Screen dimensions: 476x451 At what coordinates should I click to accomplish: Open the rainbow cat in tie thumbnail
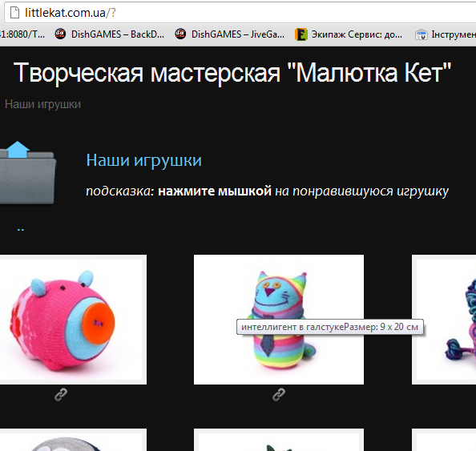tap(279, 320)
